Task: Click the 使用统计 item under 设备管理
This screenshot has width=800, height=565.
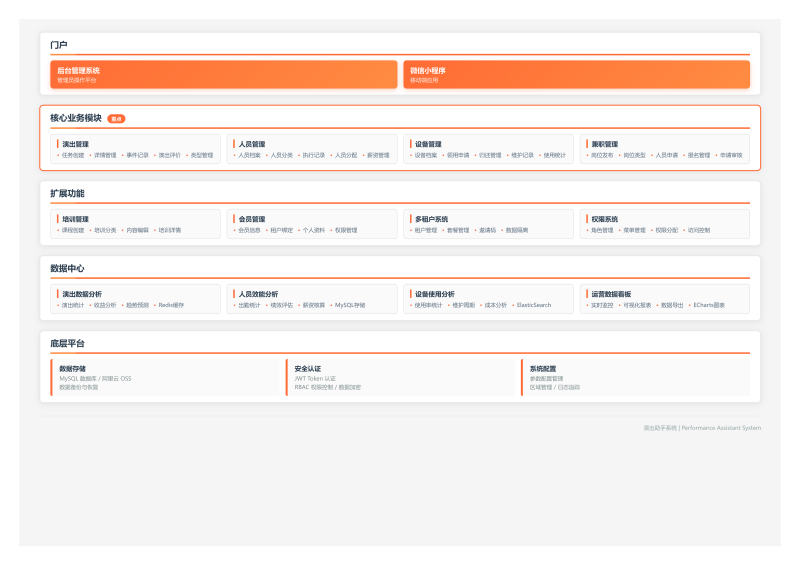Action: [x=555, y=155]
